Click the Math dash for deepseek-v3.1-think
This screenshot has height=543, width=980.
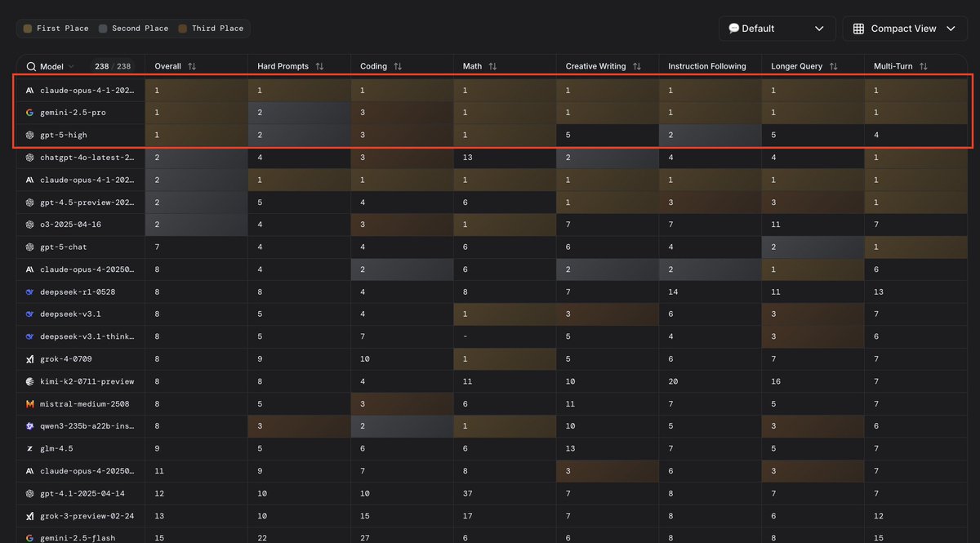(465, 336)
